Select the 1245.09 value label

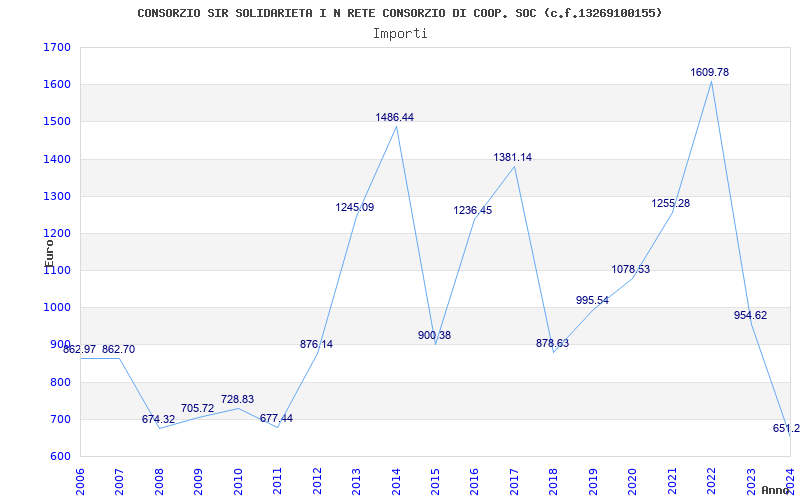point(355,208)
